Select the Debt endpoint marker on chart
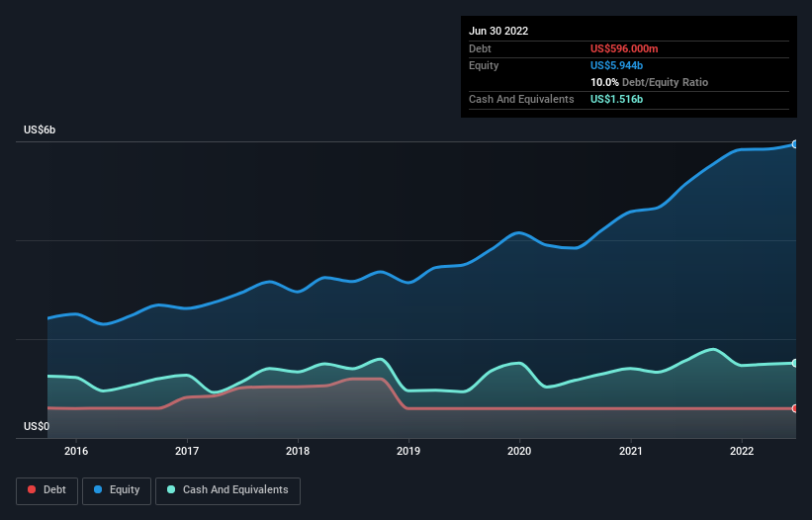Screen dimensions: 812x520 tap(795, 408)
